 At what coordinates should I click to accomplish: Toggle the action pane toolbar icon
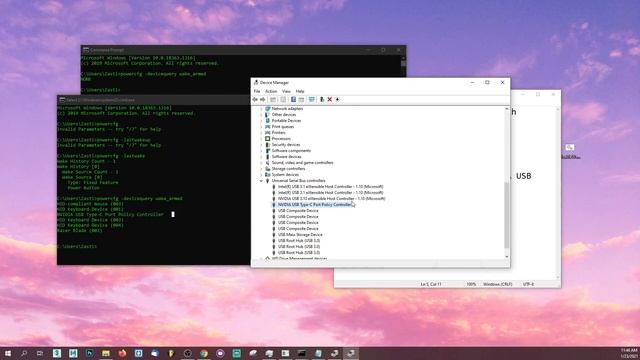coord(301,100)
